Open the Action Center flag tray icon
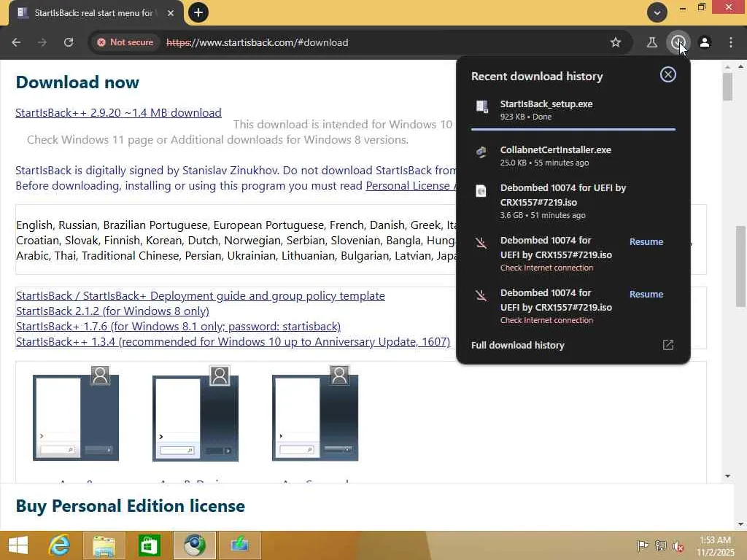Viewport: 747px width, 560px height. tap(642, 545)
